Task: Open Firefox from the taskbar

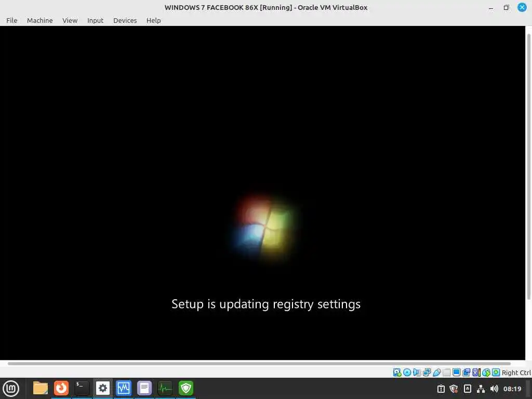Action: point(61,388)
